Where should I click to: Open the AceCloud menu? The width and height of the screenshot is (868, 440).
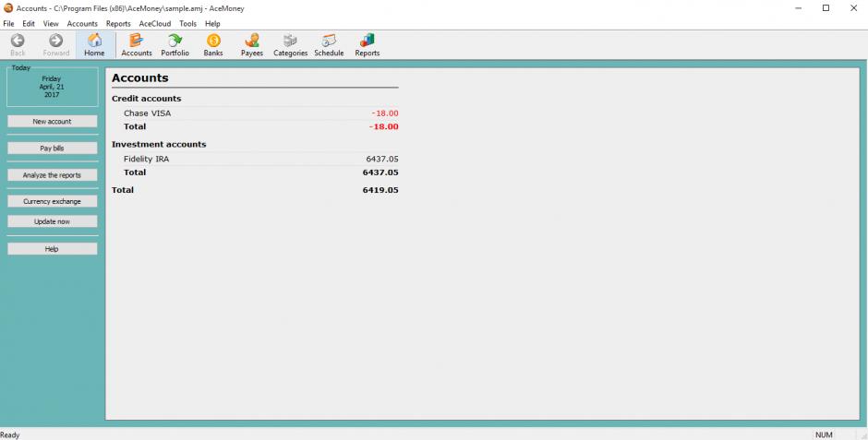click(154, 23)
